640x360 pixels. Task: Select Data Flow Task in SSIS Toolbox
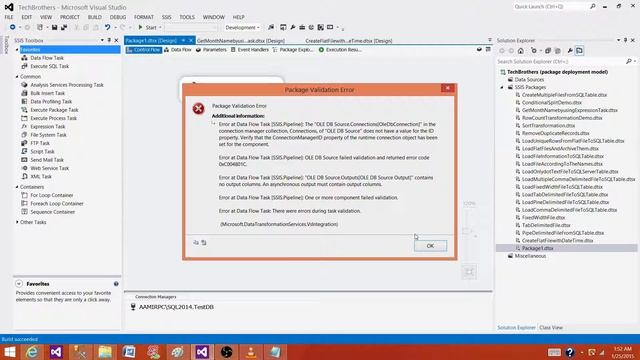[x=47, y=58]
